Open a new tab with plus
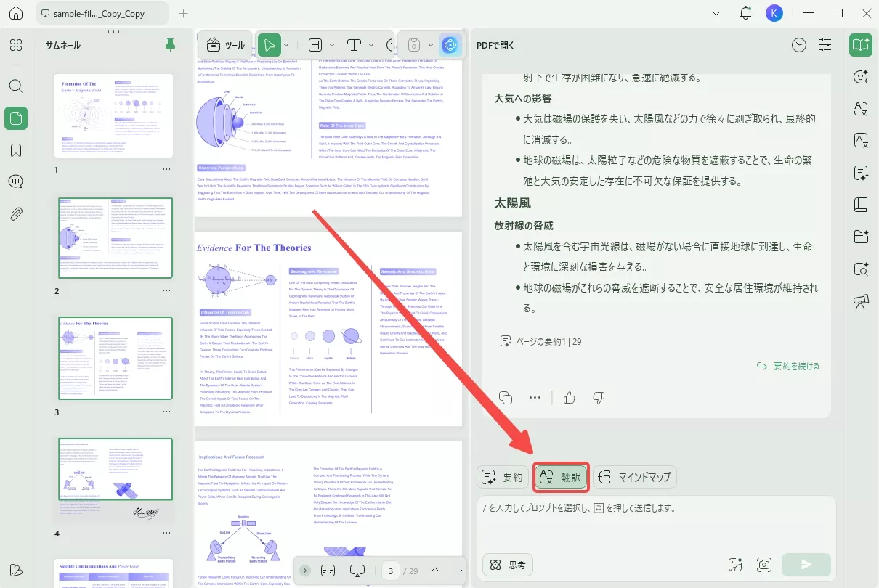The height and width of the screenshot is (588, 879). [x=184, y=13]
